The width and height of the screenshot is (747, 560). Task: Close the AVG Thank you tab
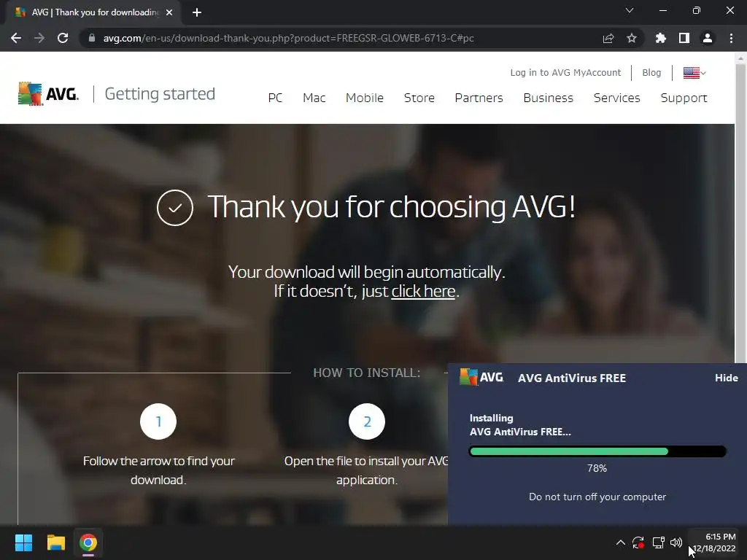tap(169, 12)
